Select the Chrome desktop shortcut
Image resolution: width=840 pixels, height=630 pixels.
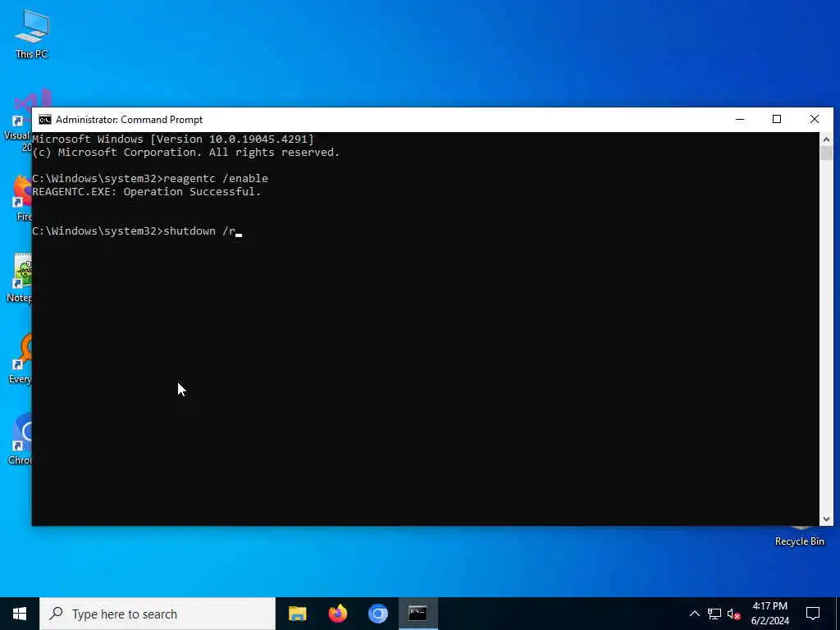click(x=21, y=440)
